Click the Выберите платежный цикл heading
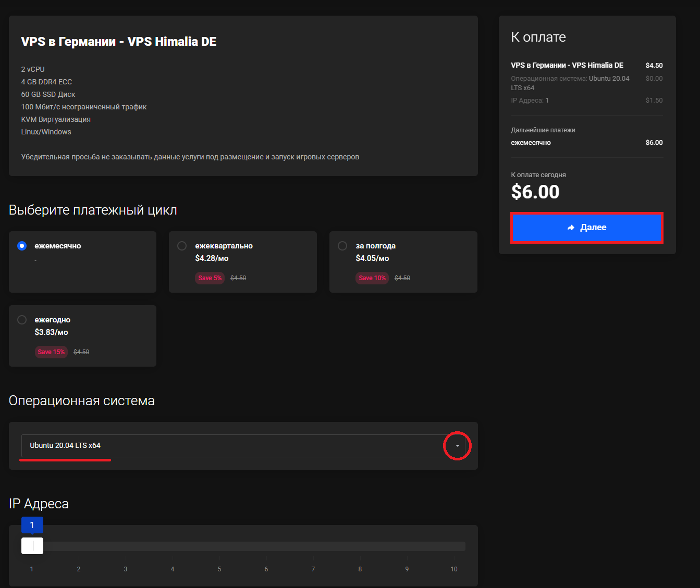 click(x=93, y=210)
